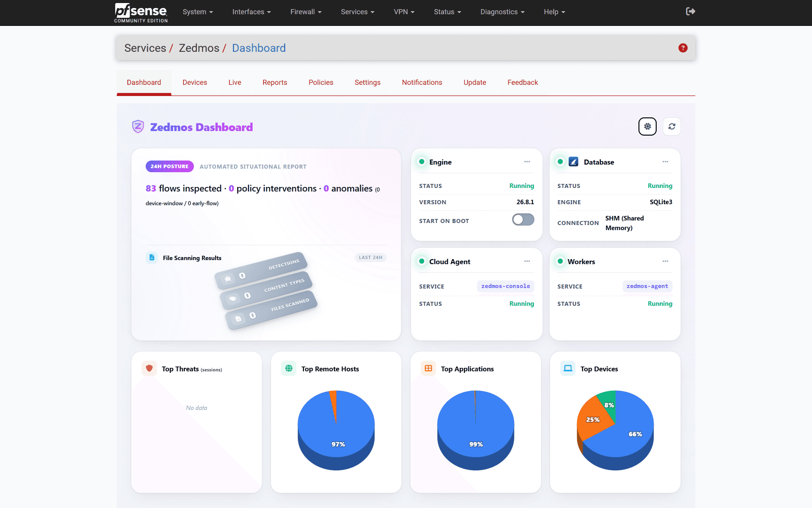The height and width of the screenshot is (508, 812).
Task: Expand the Diagnostics menu
Action: pyautogui.click(x=503, y=12)
